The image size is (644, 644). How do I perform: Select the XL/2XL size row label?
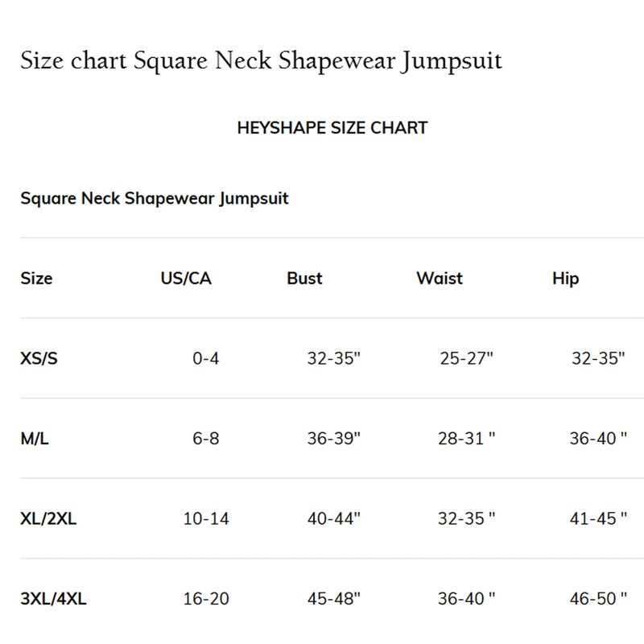(48, 518)
